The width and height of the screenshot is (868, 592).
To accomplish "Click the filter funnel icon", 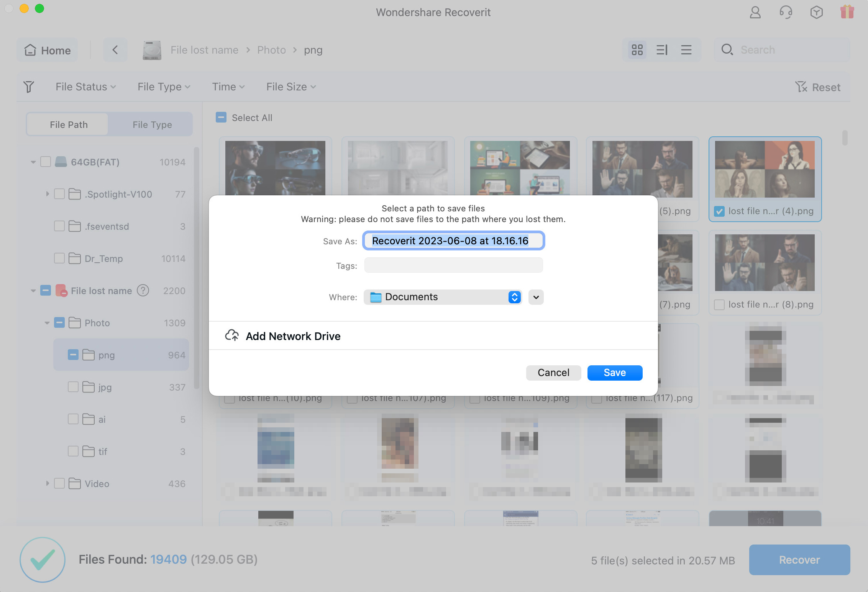I will (x=29, y=87).
